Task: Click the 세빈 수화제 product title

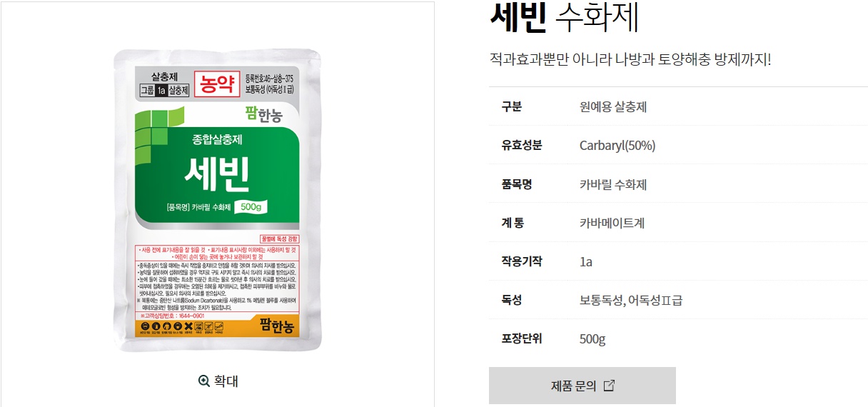Action: tap(564, 18)
